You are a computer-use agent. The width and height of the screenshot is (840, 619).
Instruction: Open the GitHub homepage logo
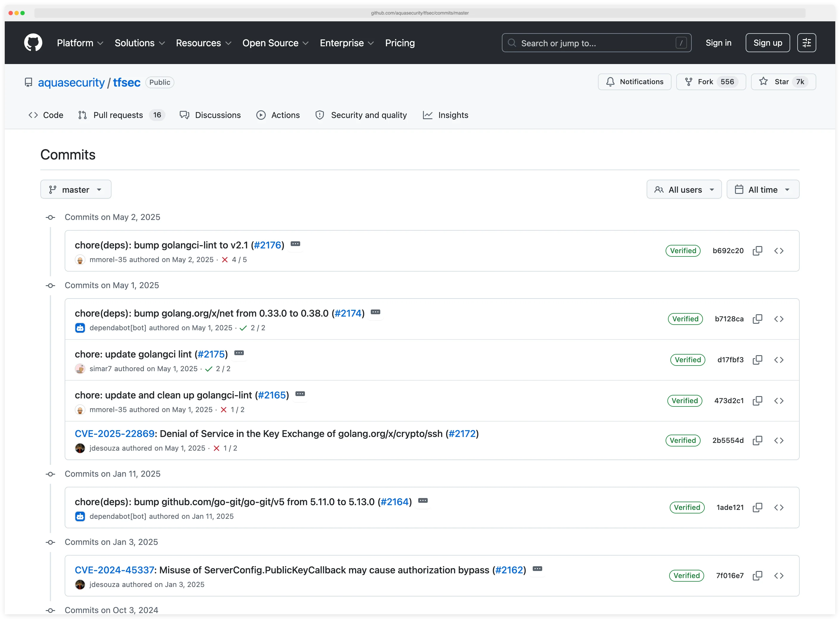click(x=33, y=43)
